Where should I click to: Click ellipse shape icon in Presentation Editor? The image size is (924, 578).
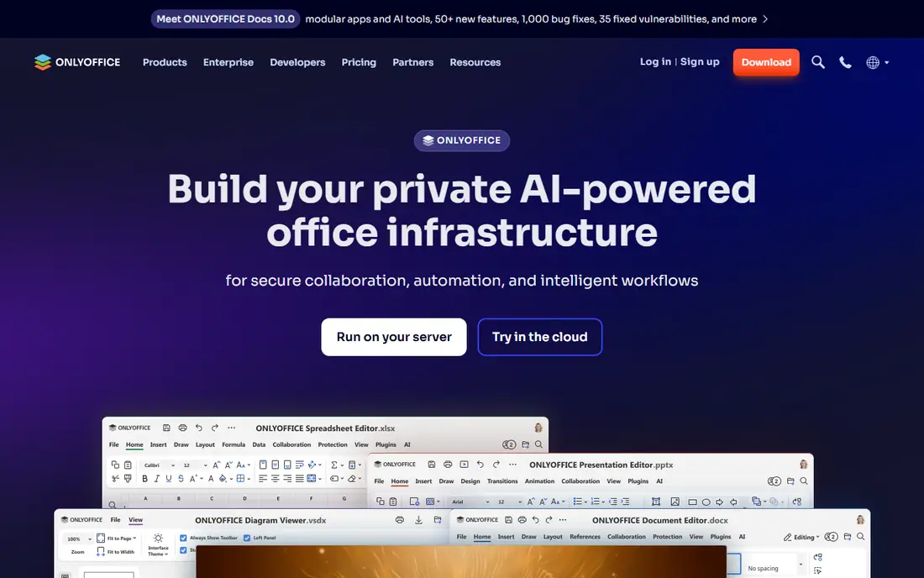706,502
